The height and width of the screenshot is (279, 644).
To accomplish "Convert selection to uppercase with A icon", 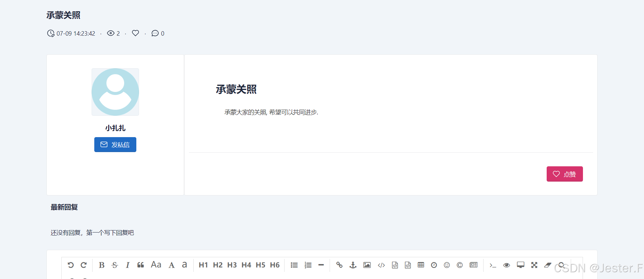I will tap(172, 265).
